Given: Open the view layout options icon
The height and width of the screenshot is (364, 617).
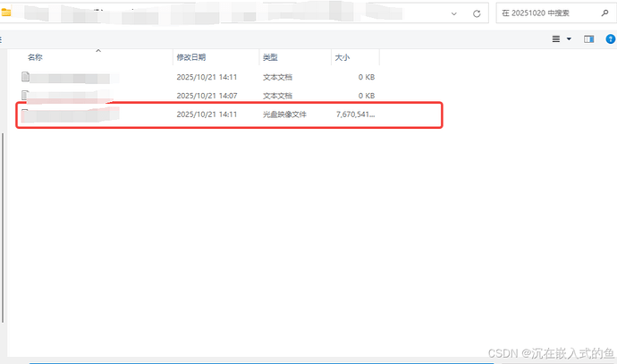Looking at the screenshot, I should (556, 38).
